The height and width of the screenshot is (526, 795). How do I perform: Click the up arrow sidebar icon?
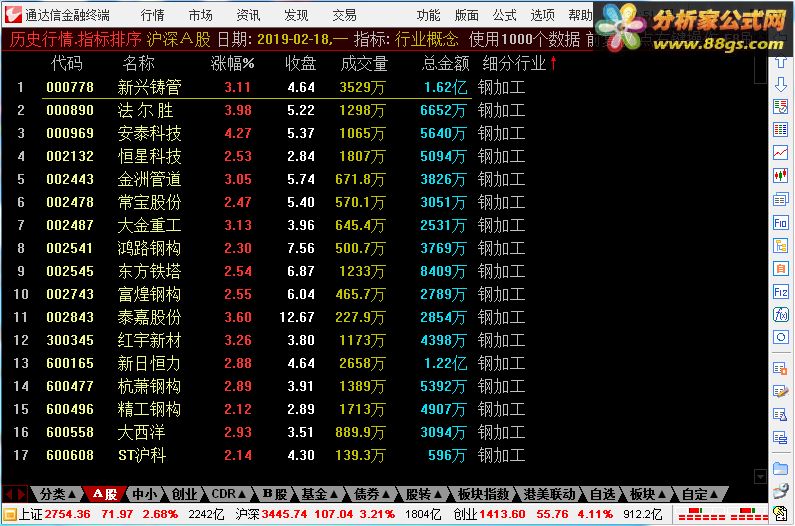780,62
